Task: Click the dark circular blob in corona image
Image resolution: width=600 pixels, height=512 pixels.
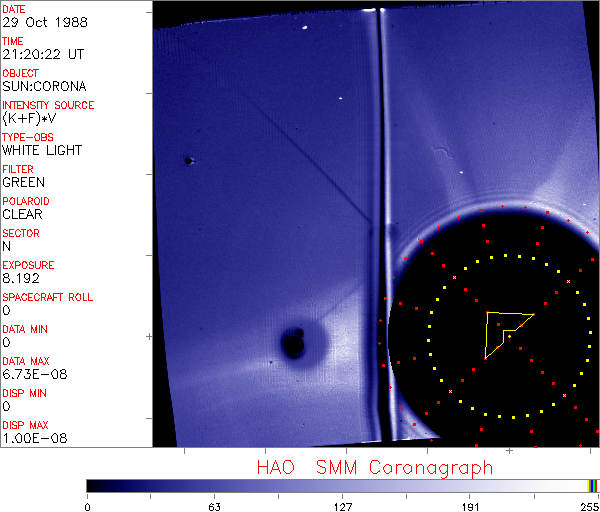Action: [x=293, y=343]
